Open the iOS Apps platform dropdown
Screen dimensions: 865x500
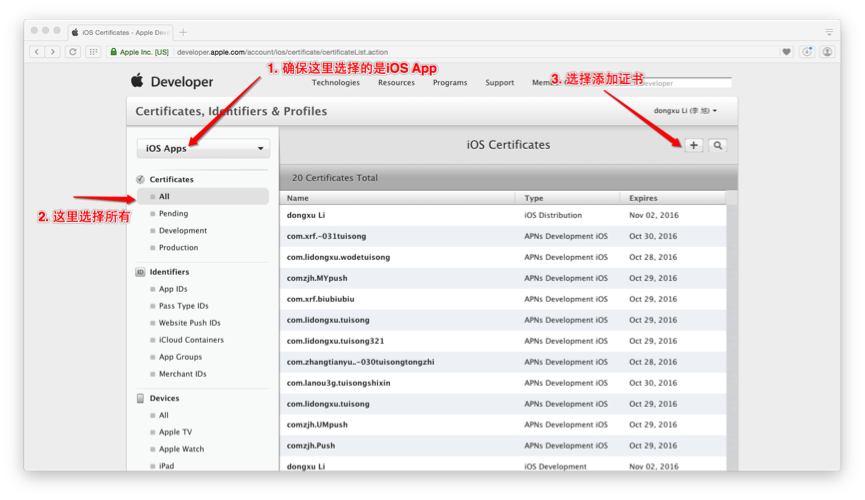coord(204,148)
